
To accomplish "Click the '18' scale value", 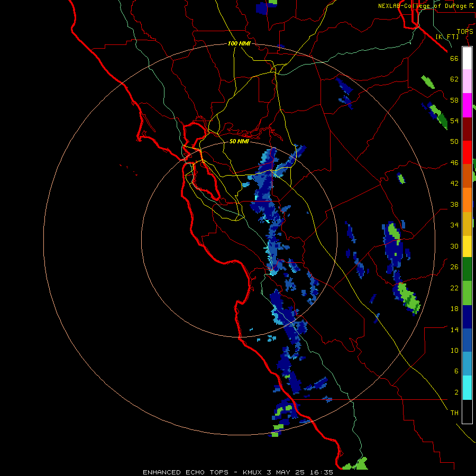I will (454, 309).
